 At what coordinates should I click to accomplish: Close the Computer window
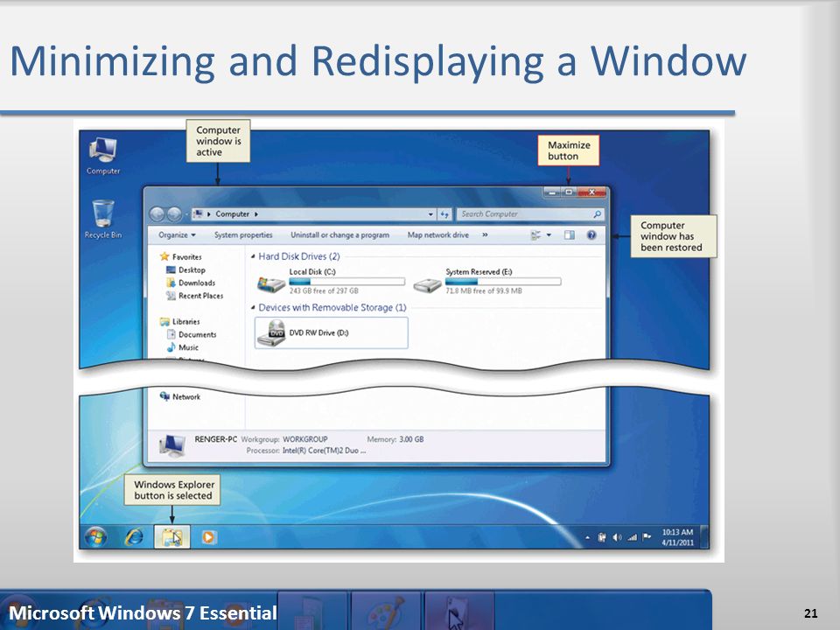(592, 192)
